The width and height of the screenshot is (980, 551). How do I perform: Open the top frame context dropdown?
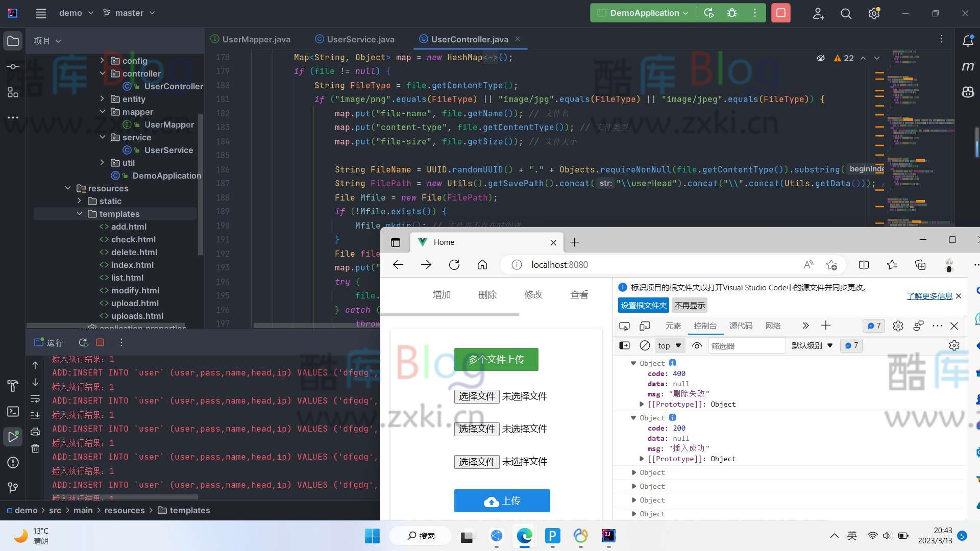click(x=669, y=345)
